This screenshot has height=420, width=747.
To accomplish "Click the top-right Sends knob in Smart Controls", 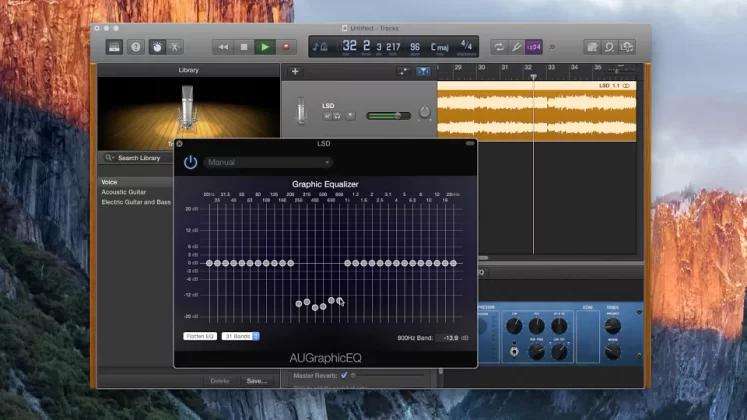I will click(612, 326).
